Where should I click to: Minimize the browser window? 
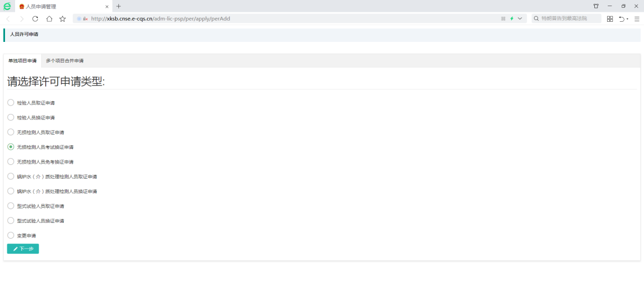[x=609, y=6]
